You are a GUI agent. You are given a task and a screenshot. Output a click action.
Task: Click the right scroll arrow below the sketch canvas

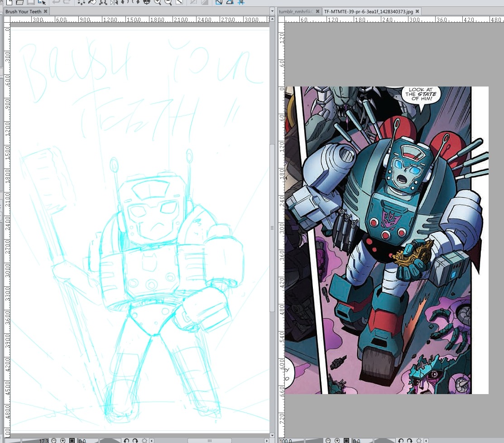point(266,440)
